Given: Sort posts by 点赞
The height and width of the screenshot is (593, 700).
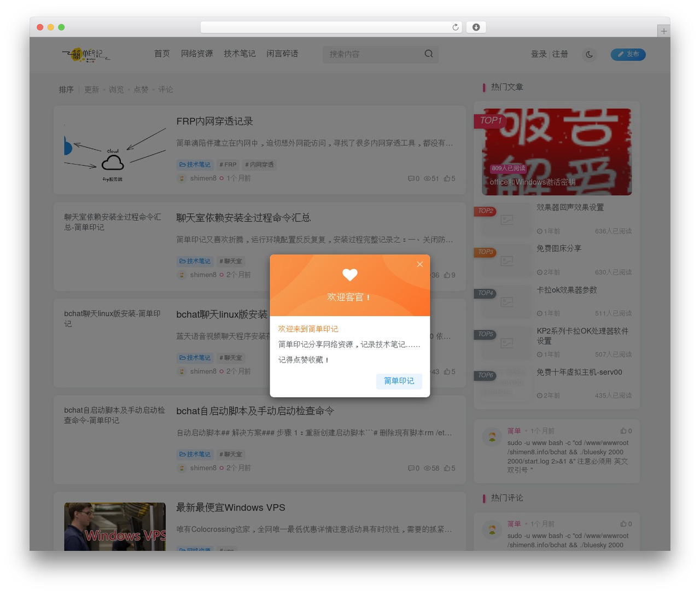Looking at the screenshot, I should coord(141,90).
